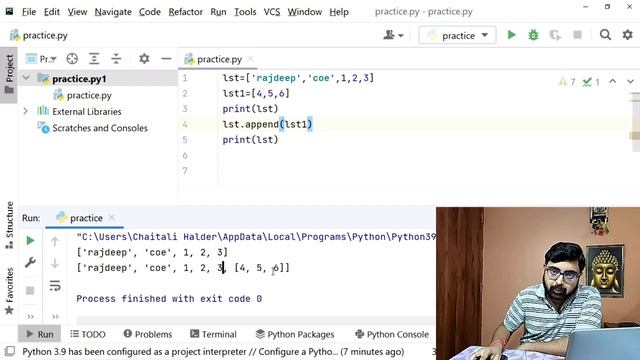Open the View menu
Screen dimensions: 640x360
pyautogui.click(x=77, y=12)
